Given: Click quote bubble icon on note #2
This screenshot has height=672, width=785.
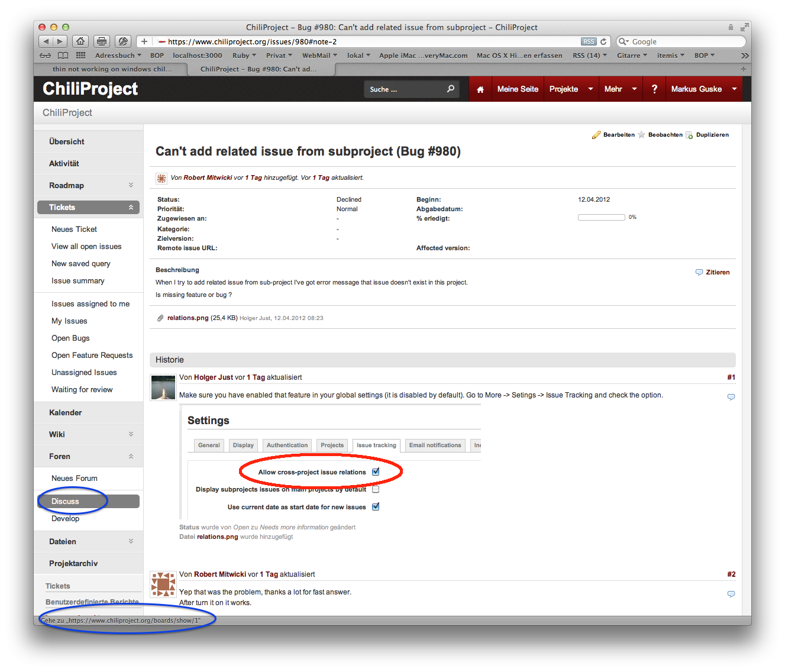Looking at the screenshot, I should tap(731, 594).
